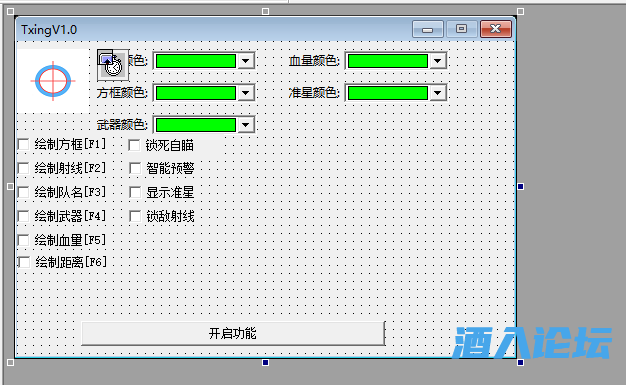This screenshot has height=385, width=626.
Task: Enable 绘制方框[F1] checkbox
Action: (24, 144)
